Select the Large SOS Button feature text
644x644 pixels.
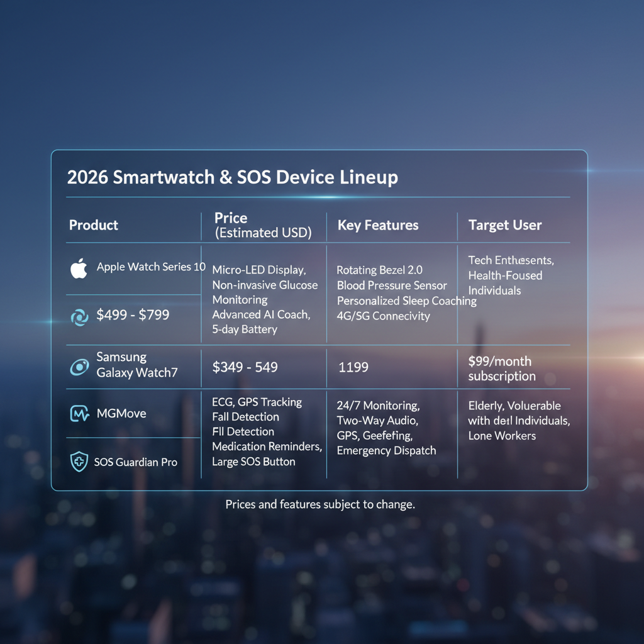(x=253, y=462)
